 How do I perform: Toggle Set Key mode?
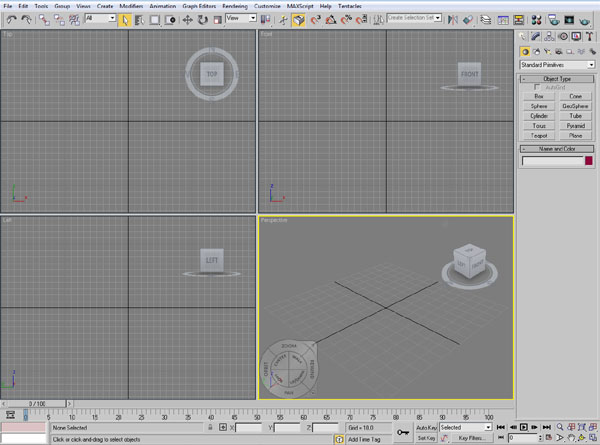pos(426,438)
